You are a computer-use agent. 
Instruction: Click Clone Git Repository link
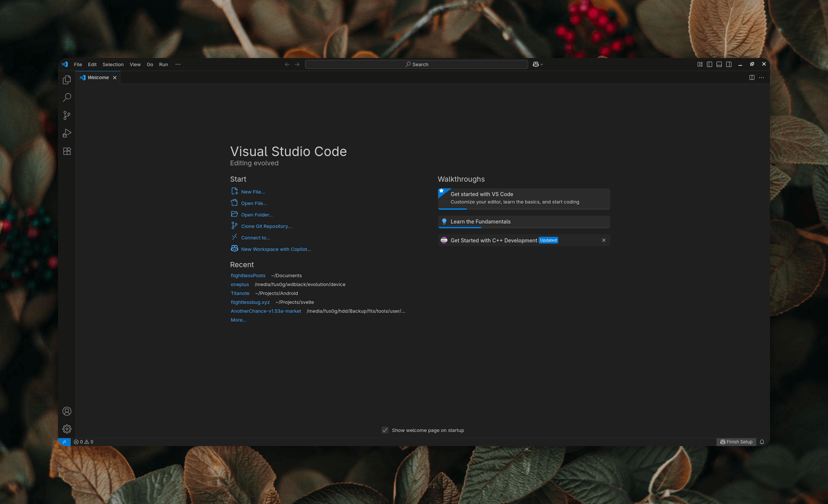pyautogui.click(x=266, y=226)
